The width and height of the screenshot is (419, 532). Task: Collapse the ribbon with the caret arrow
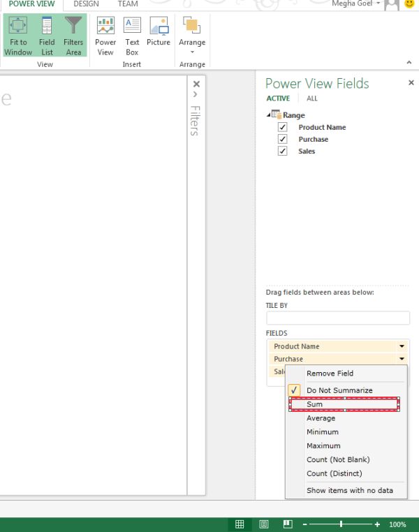(409, 62)
